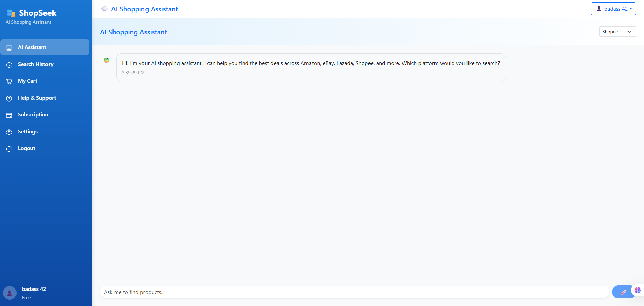This screenshot has height=306, width=644.
Task: Click the Logout icon in the sidebar
Action: coord(9,148)
